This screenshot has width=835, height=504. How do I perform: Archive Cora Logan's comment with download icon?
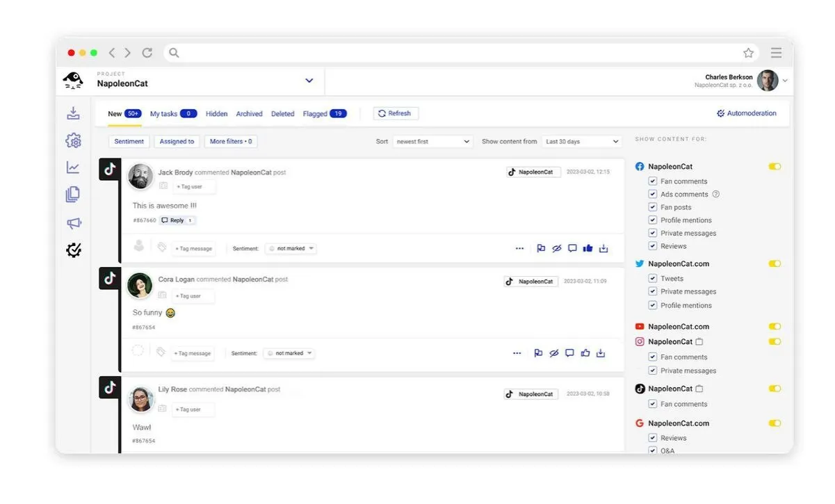point(601,353)
